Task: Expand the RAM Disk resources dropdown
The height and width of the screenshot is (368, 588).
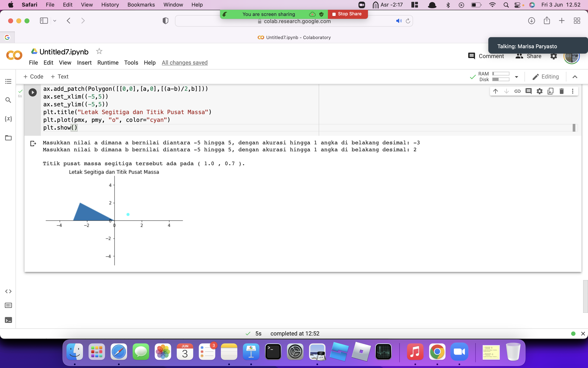Action: coord(517,77)
